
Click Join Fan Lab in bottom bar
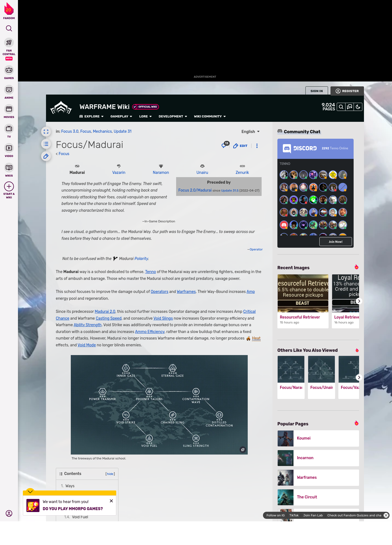pyautogui.click(x=313, y=515)
